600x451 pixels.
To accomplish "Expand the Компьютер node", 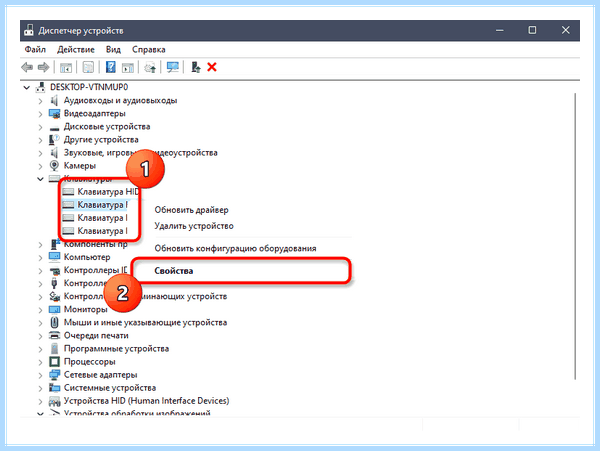I will [40, 257].
